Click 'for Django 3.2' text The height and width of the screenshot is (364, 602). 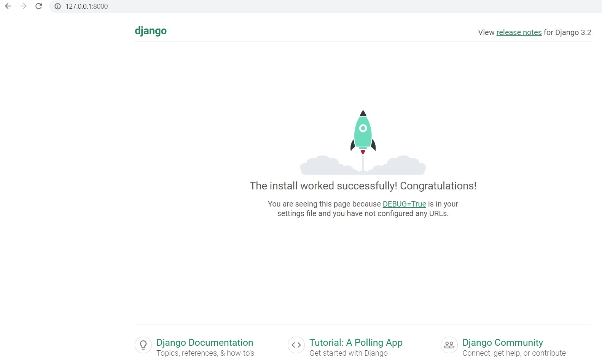567,32
